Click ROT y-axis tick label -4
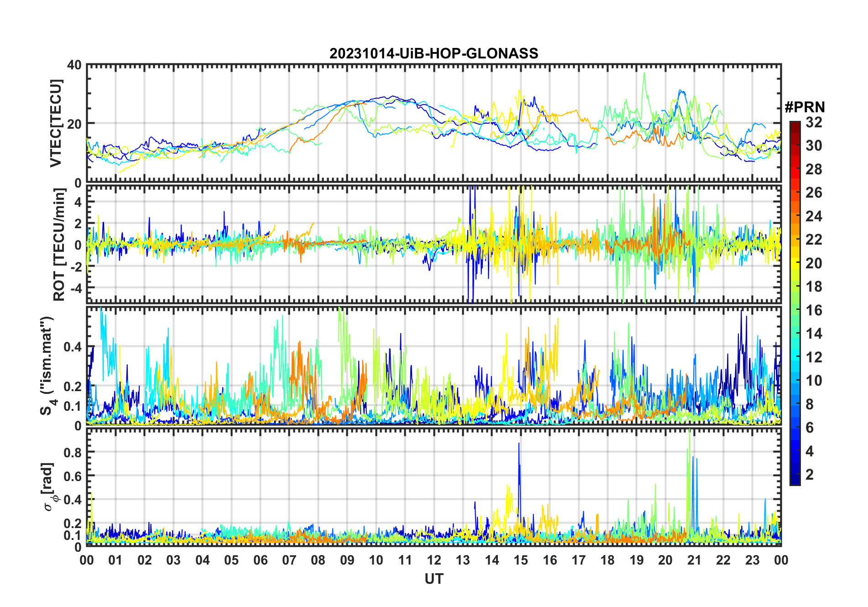 (x=77, y=288)
